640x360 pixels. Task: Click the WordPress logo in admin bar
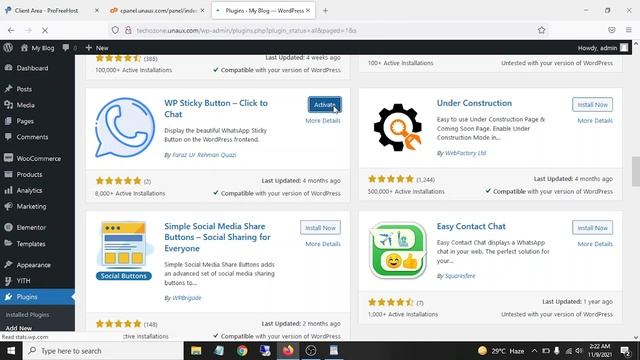[x=8, y=47]
